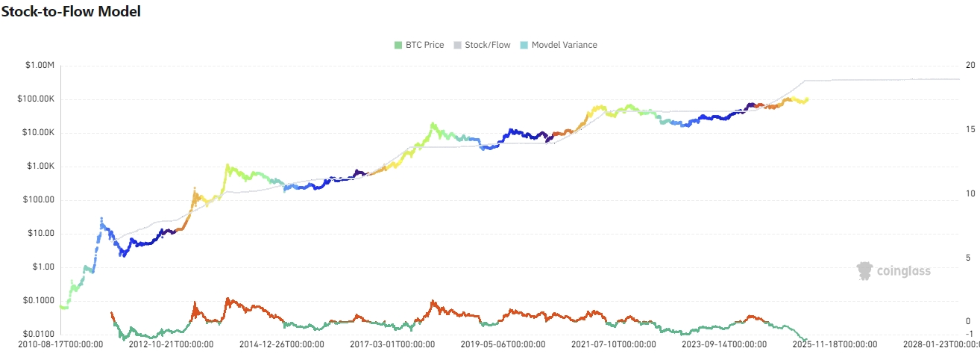Select the 2017-03-01 x-axis date label
This screenshot has width=980, height=354.
click(x=392, y=344)
